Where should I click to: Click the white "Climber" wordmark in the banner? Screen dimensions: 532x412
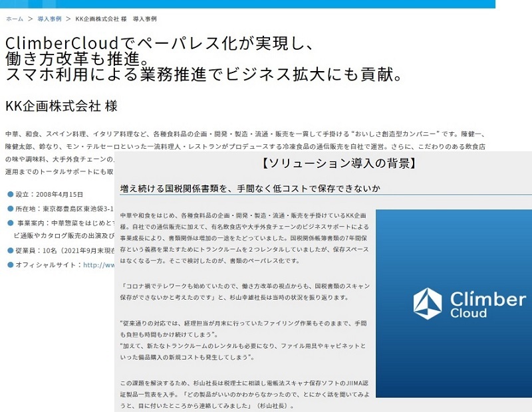click(x=488, y=299)
